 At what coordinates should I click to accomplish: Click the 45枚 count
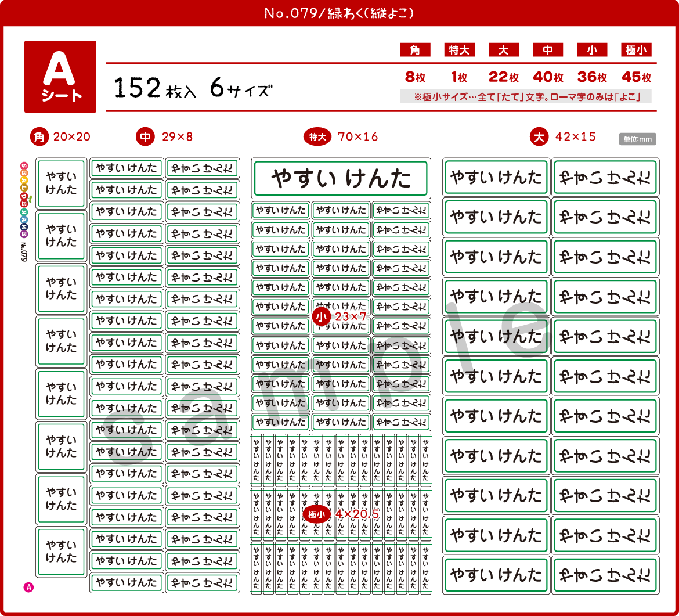point(637,77)
